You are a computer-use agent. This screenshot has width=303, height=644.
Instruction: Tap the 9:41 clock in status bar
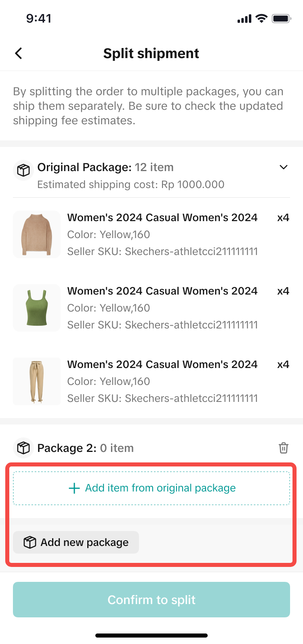[39, 19]
